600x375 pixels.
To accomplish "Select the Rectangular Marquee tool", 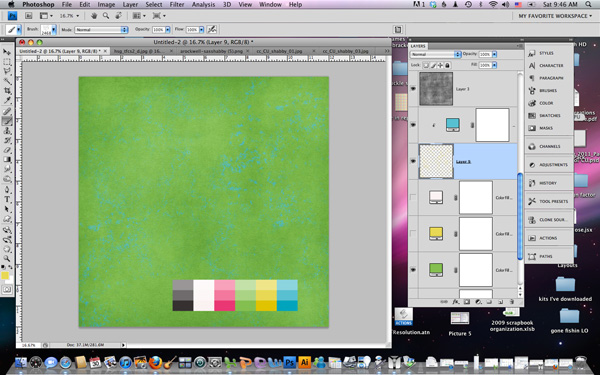I will pos(7,62).
